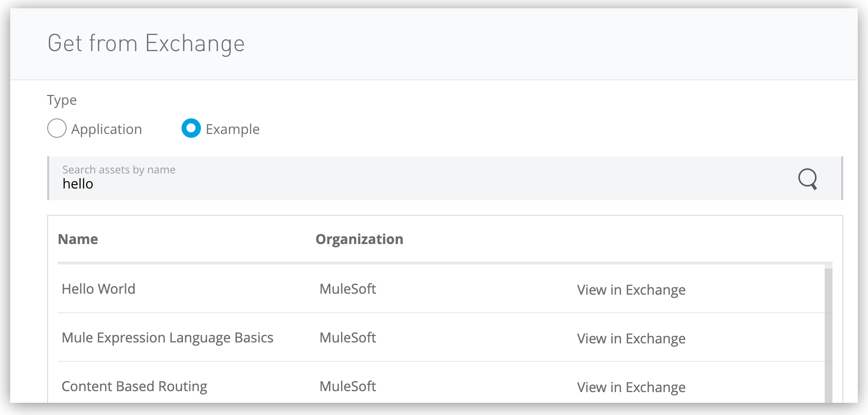Click MuleSoft in the Content Based Routing row

[347, 386]
